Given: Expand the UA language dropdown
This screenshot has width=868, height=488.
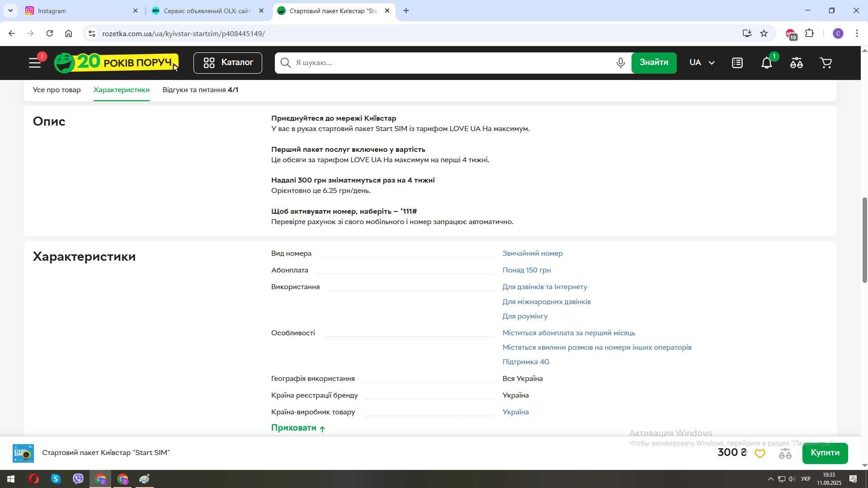Looking at the screenshot, I should pyautogui.click(x=702, y=63).
